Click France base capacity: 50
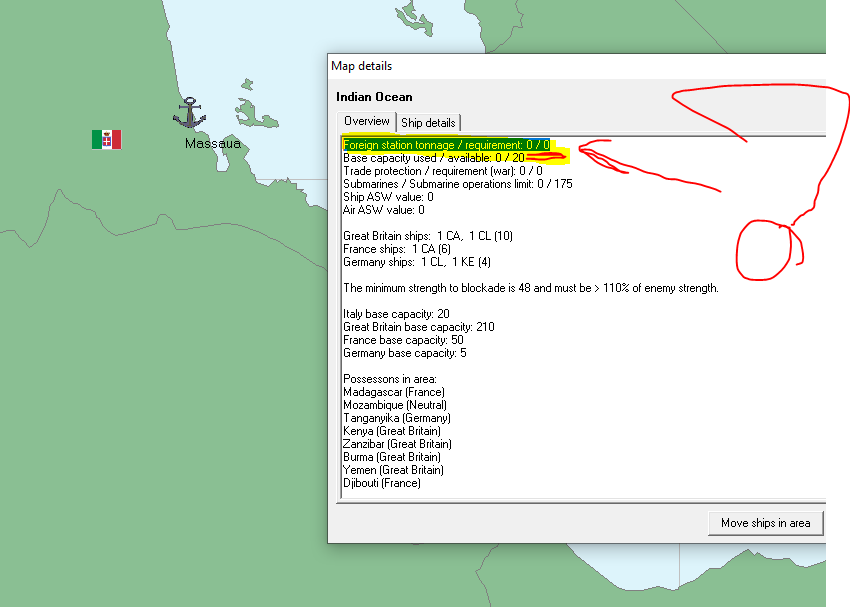The height and width of the screenshot is (607, 850). coord(403,340)
